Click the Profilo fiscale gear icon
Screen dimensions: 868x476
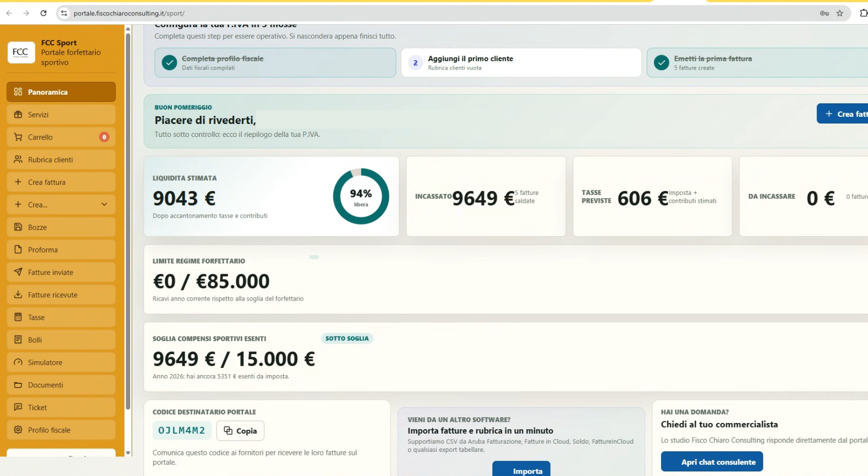18,430
